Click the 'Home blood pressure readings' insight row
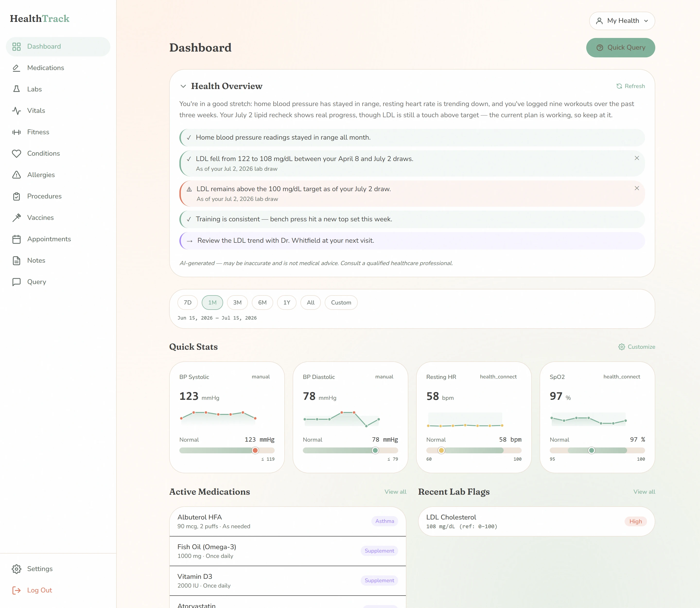Image resolution: width=700 pixels, height=608 pixels. 412,137
